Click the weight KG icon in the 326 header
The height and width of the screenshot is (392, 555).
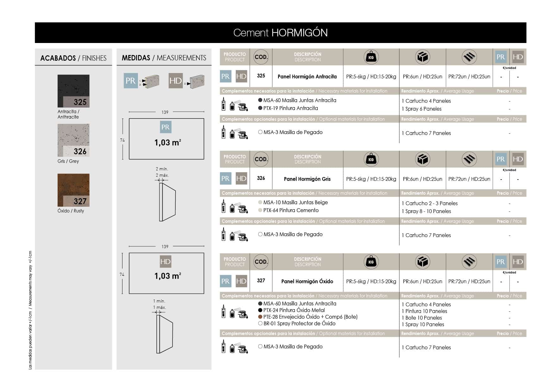[x=371, y=159]
